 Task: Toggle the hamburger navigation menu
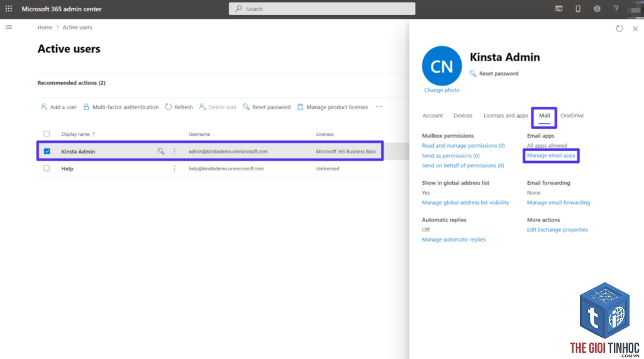pyautogui.click(x=9, y=27)
